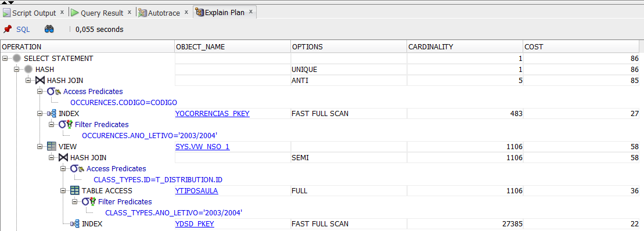The width and height of the screenshot is (644, 231).
Task: Collapse the HASH JOIN SEMI node
Action: click(x=51, y=157)
